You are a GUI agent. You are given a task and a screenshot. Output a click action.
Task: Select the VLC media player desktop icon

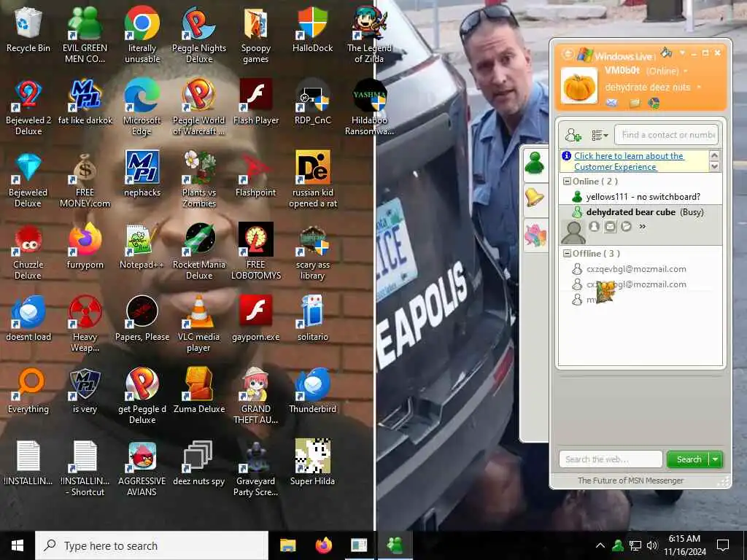coord(199,324)
